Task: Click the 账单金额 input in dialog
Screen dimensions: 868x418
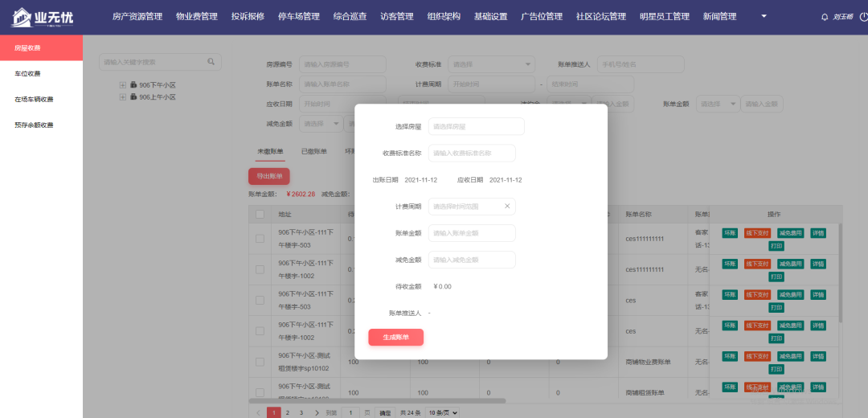Action: click(472, 233)
